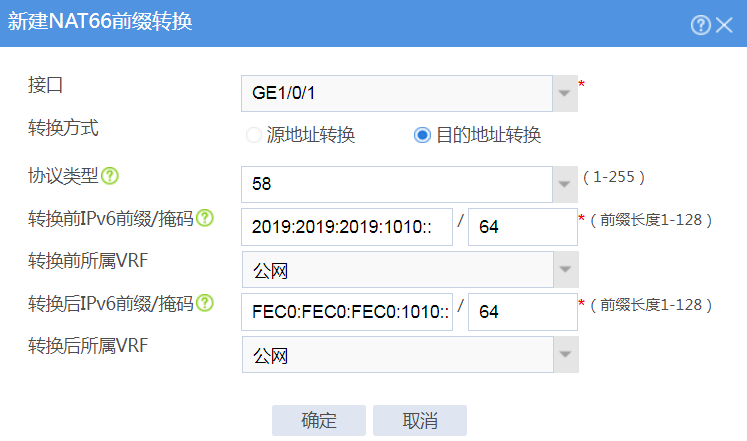Click the mask length field before translation
Image resolution: width=747 pixels, height=441 pixels.
tap(523, 227)
